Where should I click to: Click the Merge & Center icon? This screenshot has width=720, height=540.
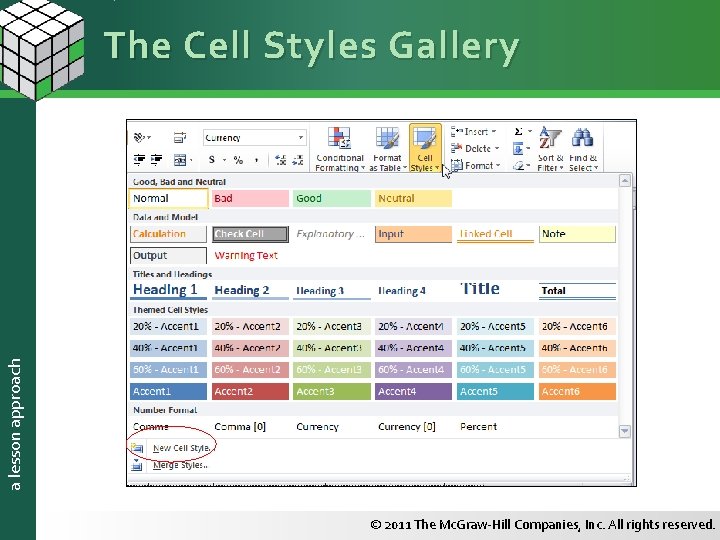[180, 160]
